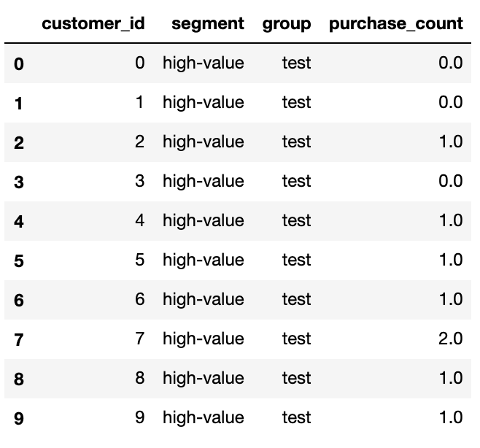This screenshot has width=480, height=448.
Task: Select row index 0
Action: (19, 64)
